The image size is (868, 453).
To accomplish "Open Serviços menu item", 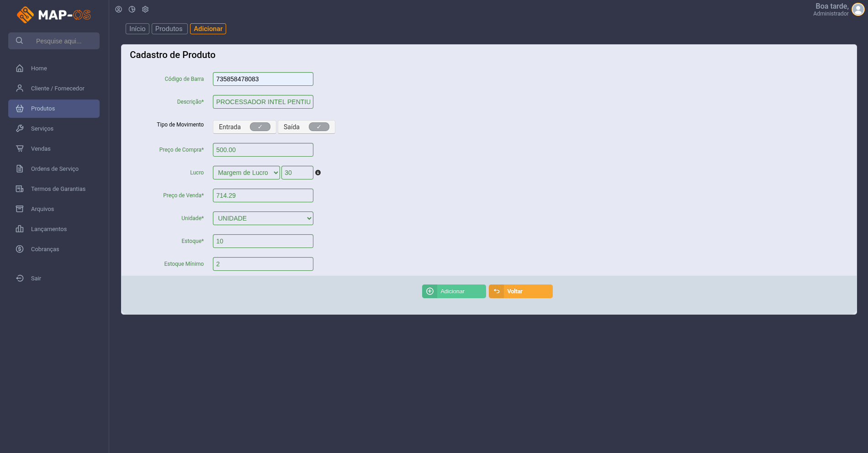I will click(54, 129).
